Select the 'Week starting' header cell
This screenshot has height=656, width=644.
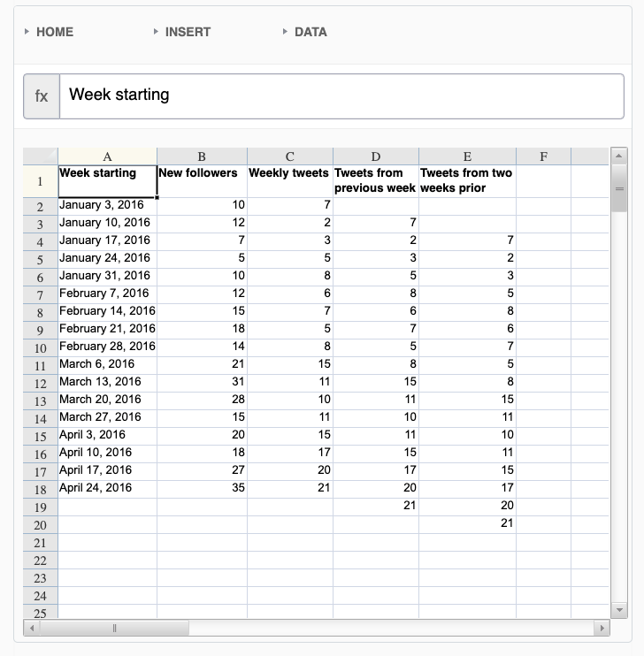[108, 181]
